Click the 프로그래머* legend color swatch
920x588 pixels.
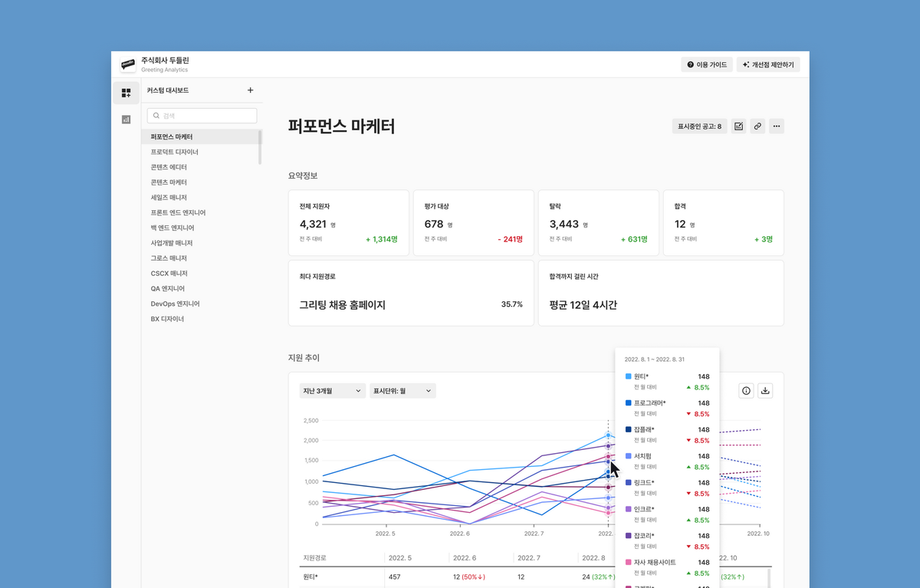[629, 402]
